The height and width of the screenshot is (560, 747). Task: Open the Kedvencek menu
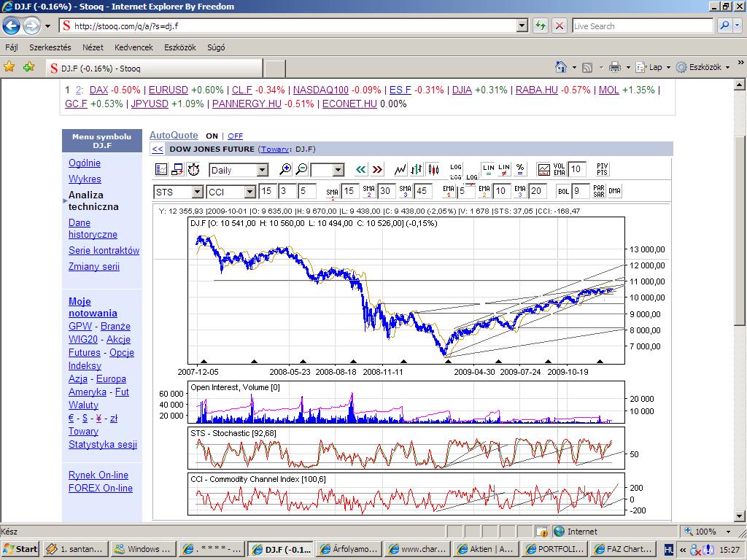(x=134, y=47)
